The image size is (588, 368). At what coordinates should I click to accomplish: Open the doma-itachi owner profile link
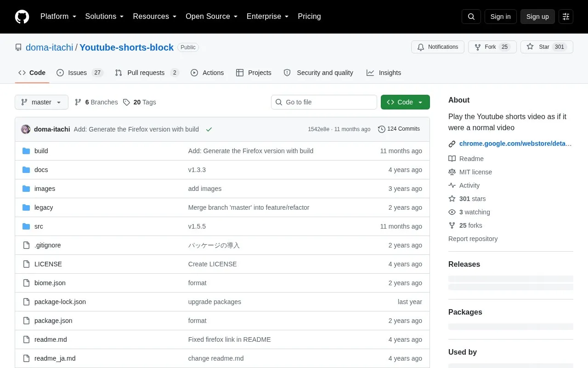50,47
